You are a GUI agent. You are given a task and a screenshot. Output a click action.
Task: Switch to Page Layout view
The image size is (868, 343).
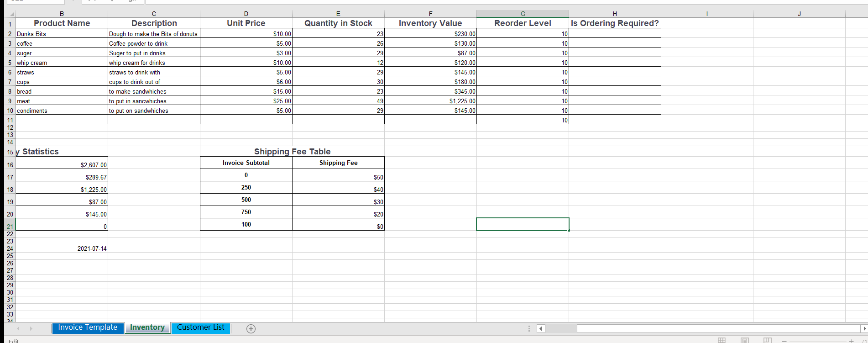point(745,340)
